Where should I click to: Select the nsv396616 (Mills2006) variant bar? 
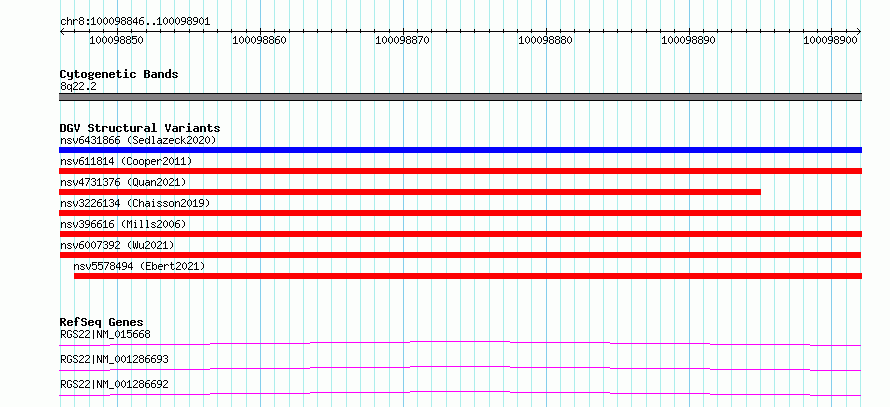tap(460, 234)
